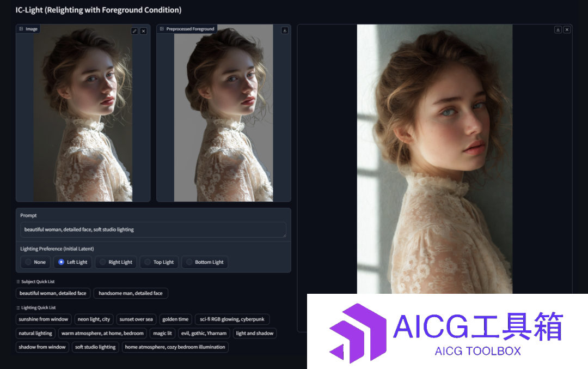
Task: Choose 'shadow from window' lighting preset
Action: point(42,347)
